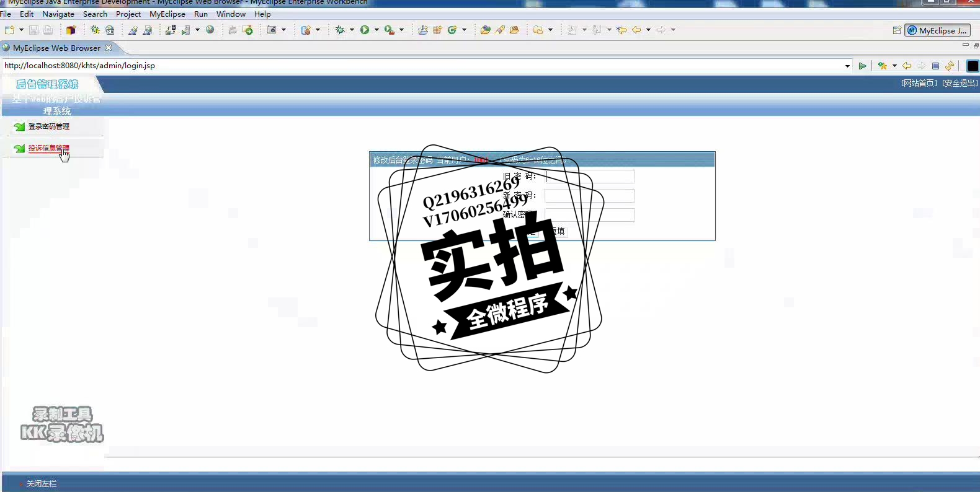Screen dimensions: 980x492
Task: Open 登录密码管理 in sidebar
Action: click(49, 126)
